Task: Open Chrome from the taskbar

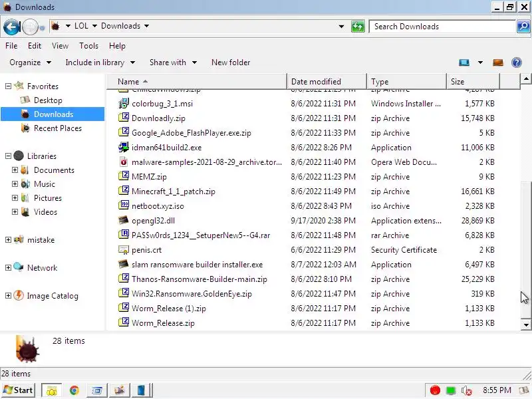Action: coord(74,390)
